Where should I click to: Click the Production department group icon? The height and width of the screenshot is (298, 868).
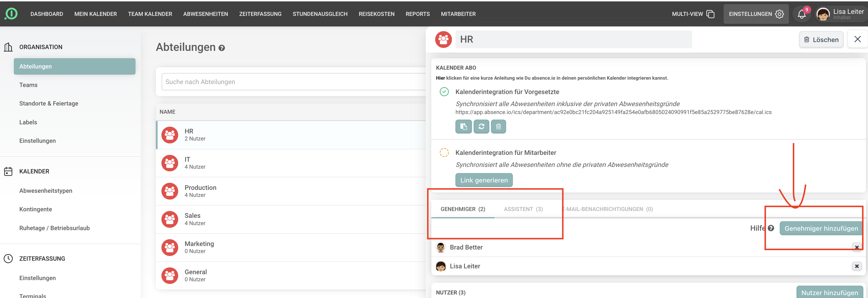(x=170, y=191)
